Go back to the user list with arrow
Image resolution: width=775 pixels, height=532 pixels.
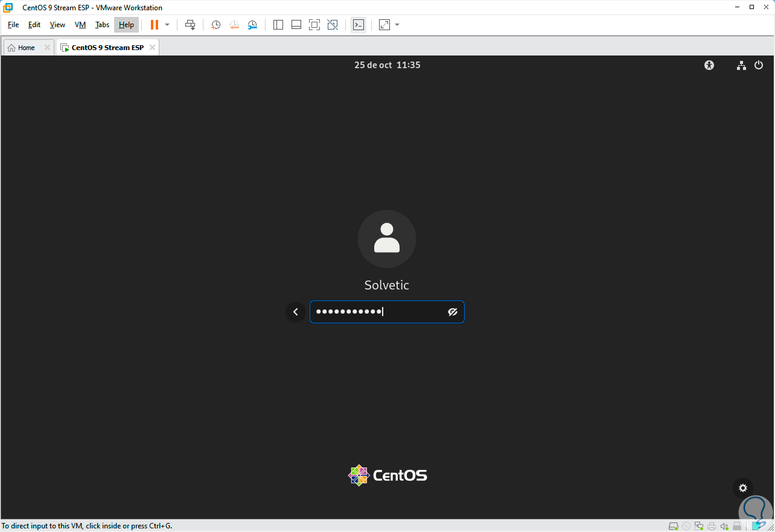296,312
